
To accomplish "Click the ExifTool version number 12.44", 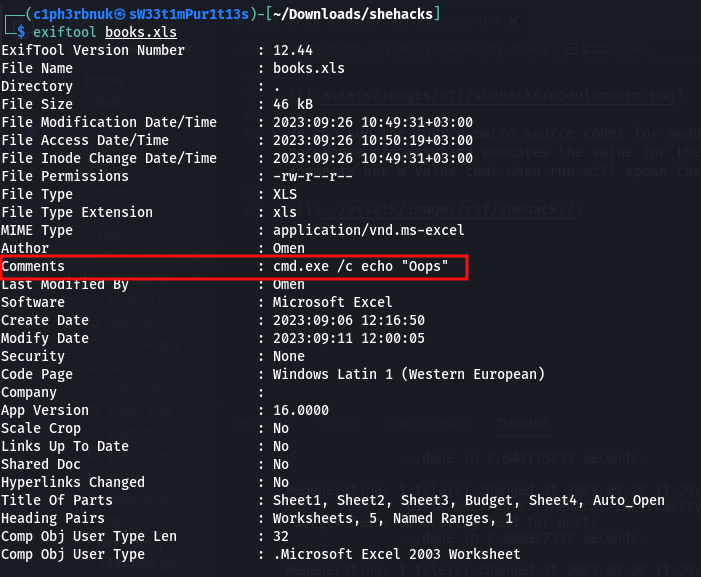I will [x=293, y=50].
